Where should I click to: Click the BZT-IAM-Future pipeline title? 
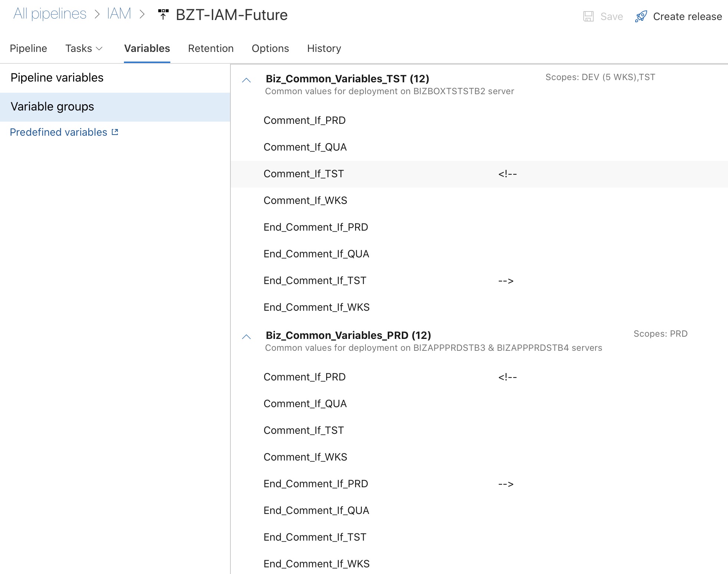click(x=232, y=15)
